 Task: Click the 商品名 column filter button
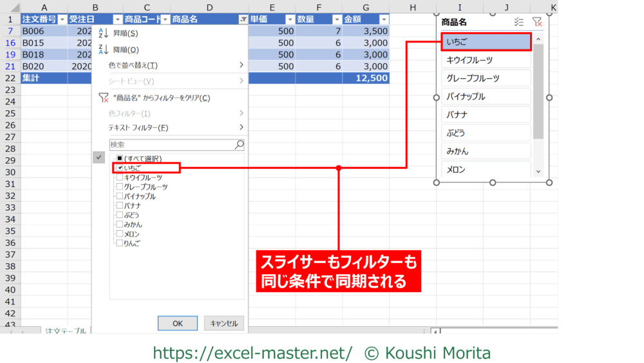[x=243, y=20]
